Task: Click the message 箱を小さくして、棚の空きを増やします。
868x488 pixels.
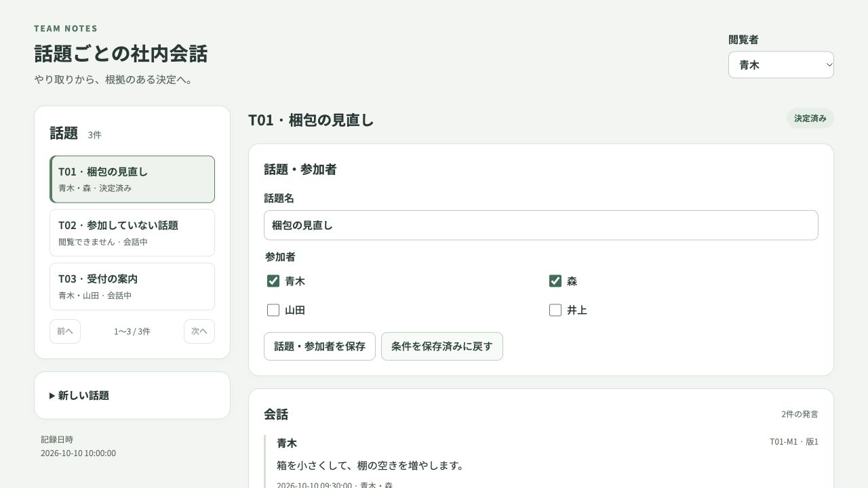Action: (x=370, y=466)
